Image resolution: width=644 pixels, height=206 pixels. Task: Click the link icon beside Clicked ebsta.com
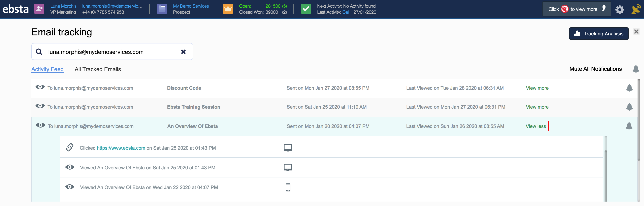tap(70, 147)
